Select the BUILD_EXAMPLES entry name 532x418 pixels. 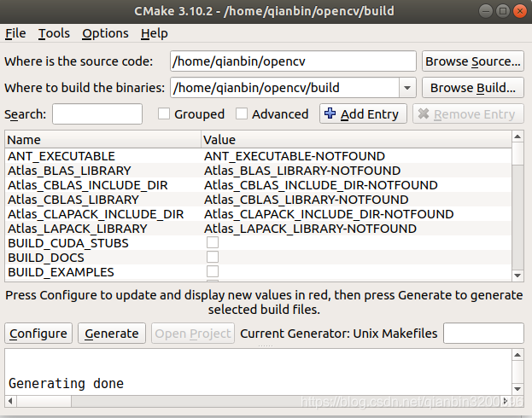[61, 273]
